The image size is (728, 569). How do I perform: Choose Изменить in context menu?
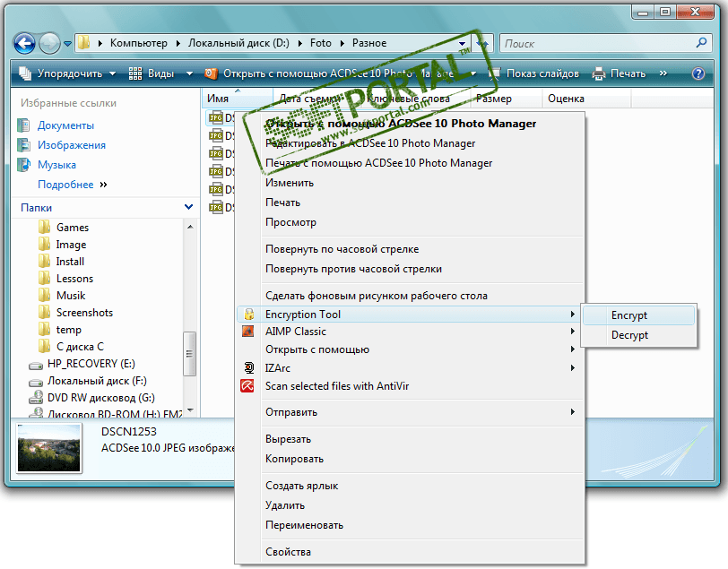click(x=290, y=183)
